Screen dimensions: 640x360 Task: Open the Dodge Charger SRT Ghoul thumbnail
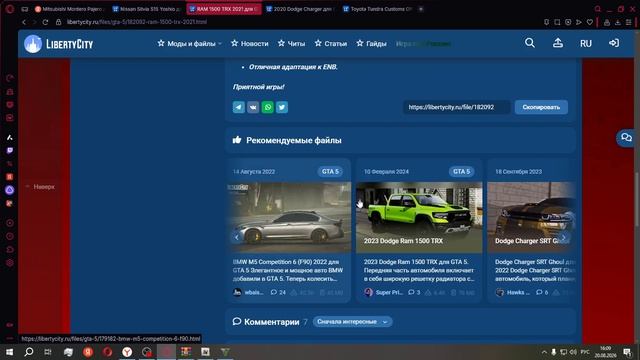(531, 217)
